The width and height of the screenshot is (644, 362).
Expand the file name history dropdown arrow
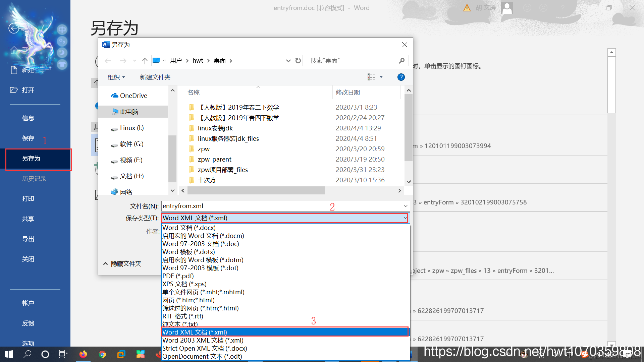coord(405,206)
